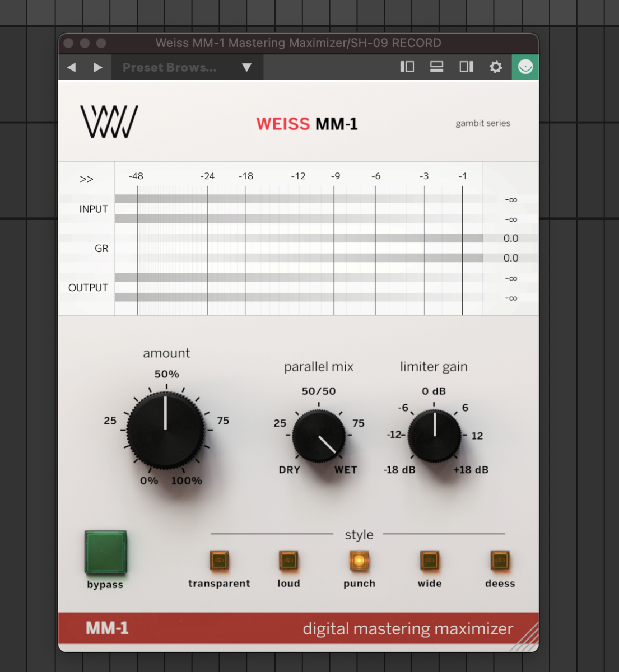The image size is (619, 672).
Task: Click the 0% amount label
Action: (149, 480)
